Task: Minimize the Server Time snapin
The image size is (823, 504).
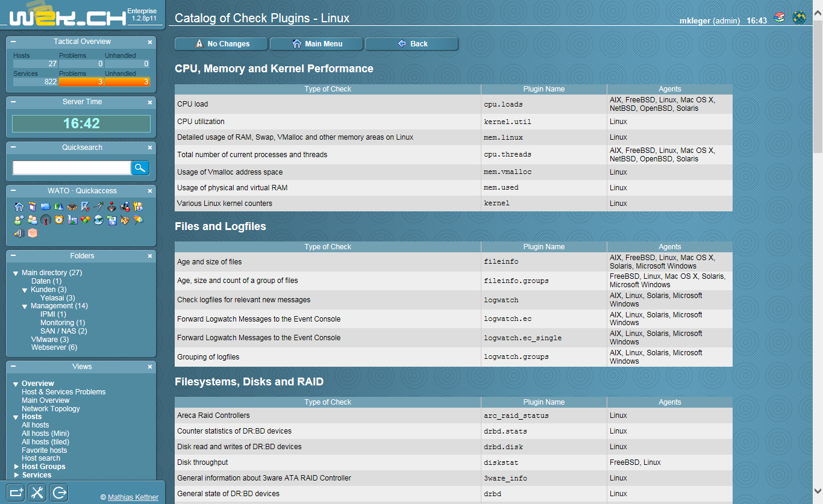Action: 13,102
